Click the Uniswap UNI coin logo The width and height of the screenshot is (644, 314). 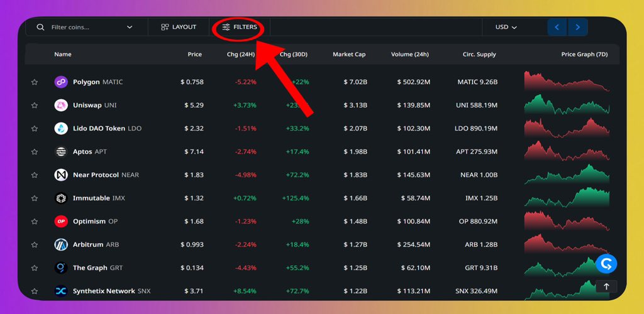tap(61, 106)
